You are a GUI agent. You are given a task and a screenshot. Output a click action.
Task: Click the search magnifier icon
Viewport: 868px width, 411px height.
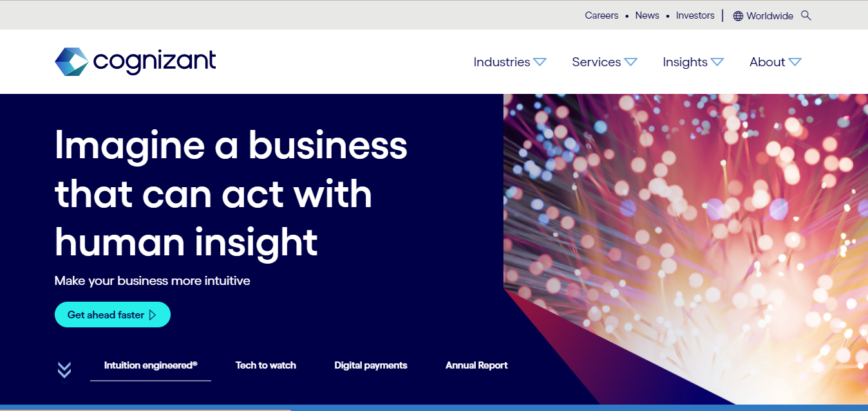[x=806, y=15]
